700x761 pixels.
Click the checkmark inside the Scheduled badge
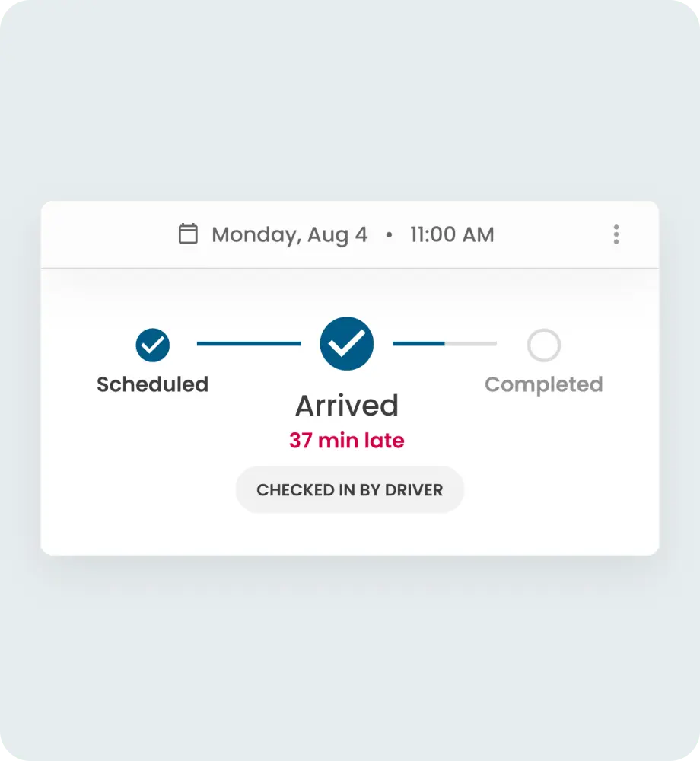coord(152,344)
